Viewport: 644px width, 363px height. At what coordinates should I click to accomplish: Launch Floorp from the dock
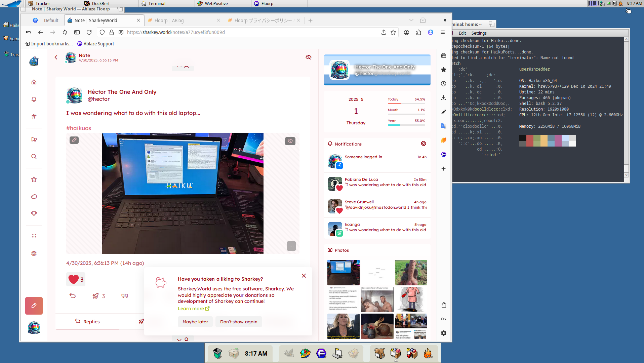coord(321,353)
